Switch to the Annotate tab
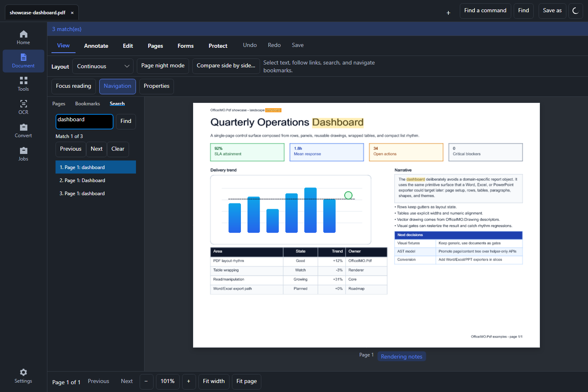This screenshot has height=392, width=588. pos(96,46)
